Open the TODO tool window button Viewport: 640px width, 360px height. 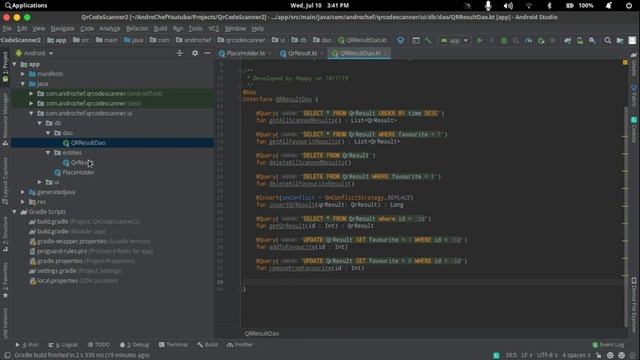pos(98,345)
